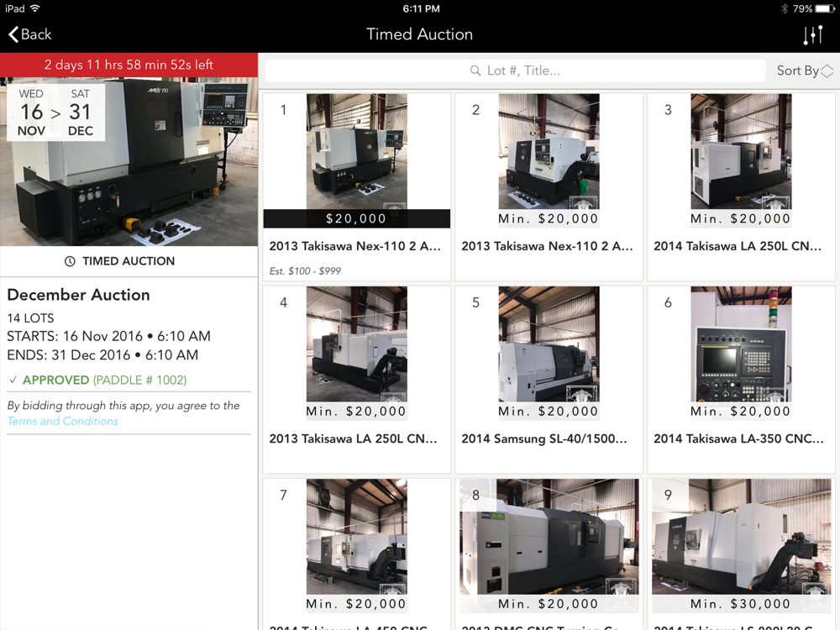840x630 pixels.
Task: Tap the red countdown timer banner
Action: point(129,65)
